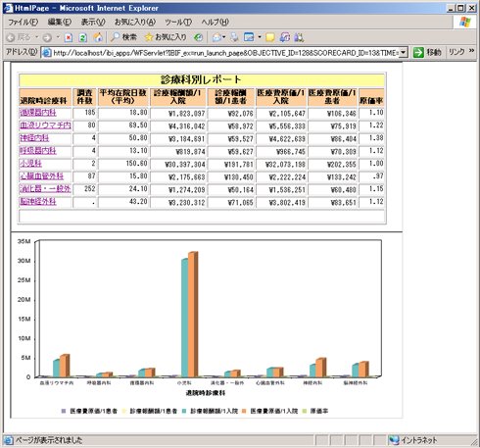Open the ツール(T) menu
The height and width of the screenshot is (448, 480).
click(178, 23)
